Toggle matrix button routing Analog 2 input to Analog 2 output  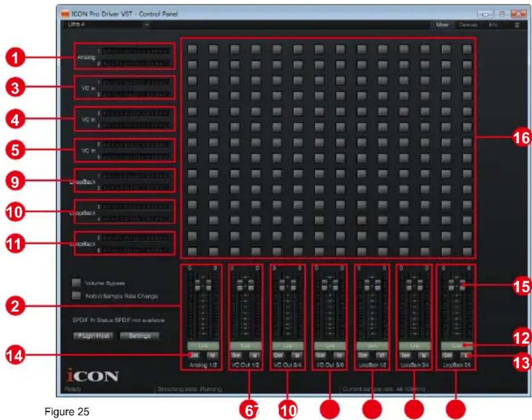(214, 65)
